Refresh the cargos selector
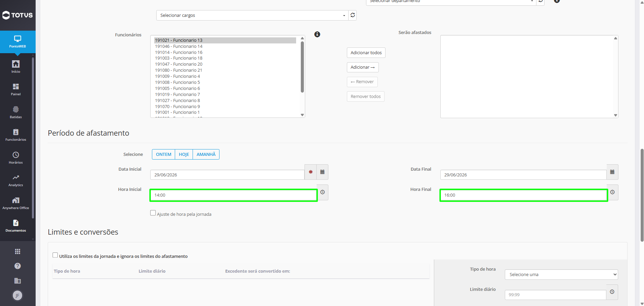The image size is (644, 306). (x=353, y=15)
